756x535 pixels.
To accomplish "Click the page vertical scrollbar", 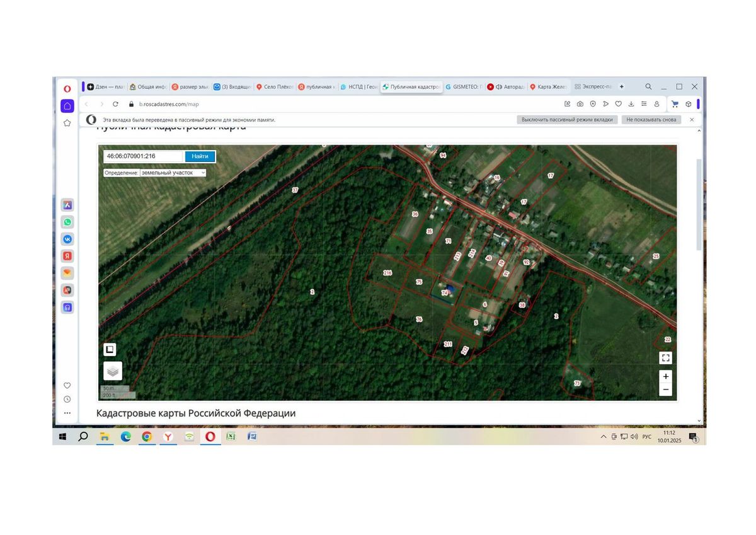I will click(699, 205).
